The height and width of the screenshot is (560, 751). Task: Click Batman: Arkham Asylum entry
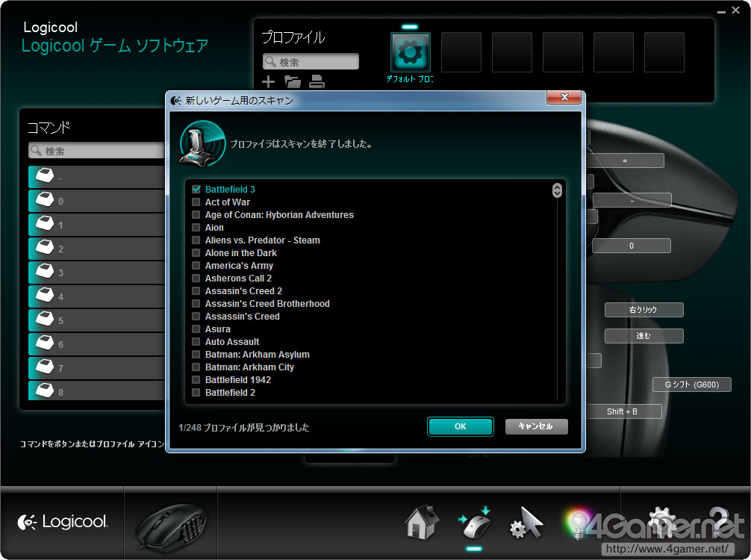(x=258, y=355)
